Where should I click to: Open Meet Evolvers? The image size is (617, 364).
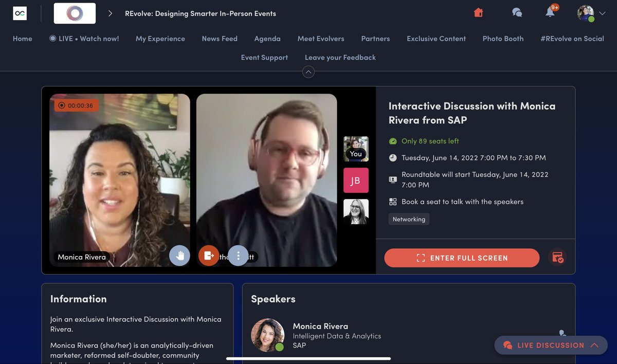point(321,39)
